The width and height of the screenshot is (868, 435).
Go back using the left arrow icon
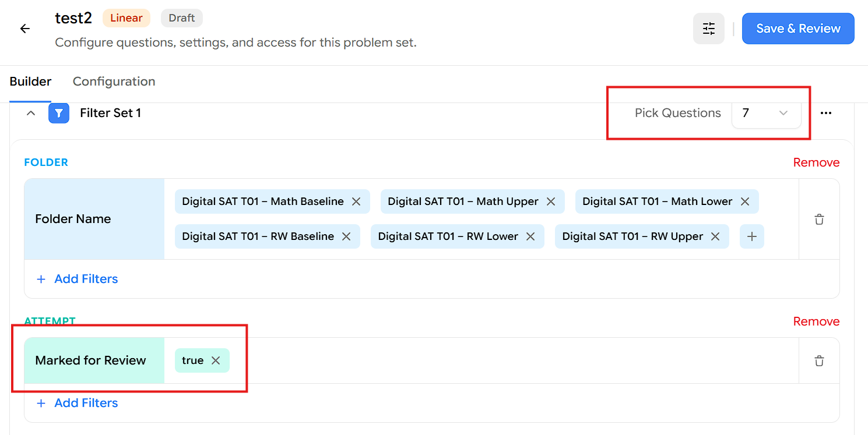(24, 29)
